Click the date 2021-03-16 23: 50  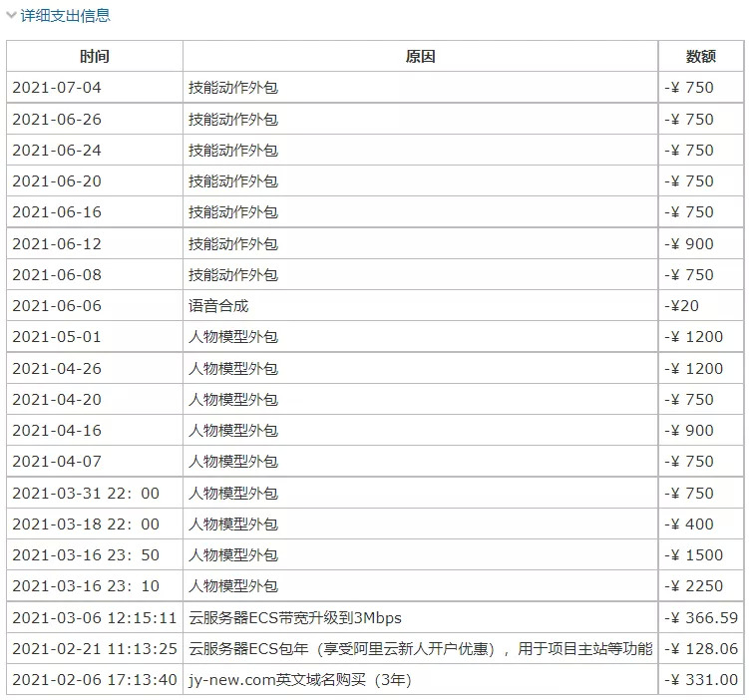pyautogui.click(x=86, y=554)
